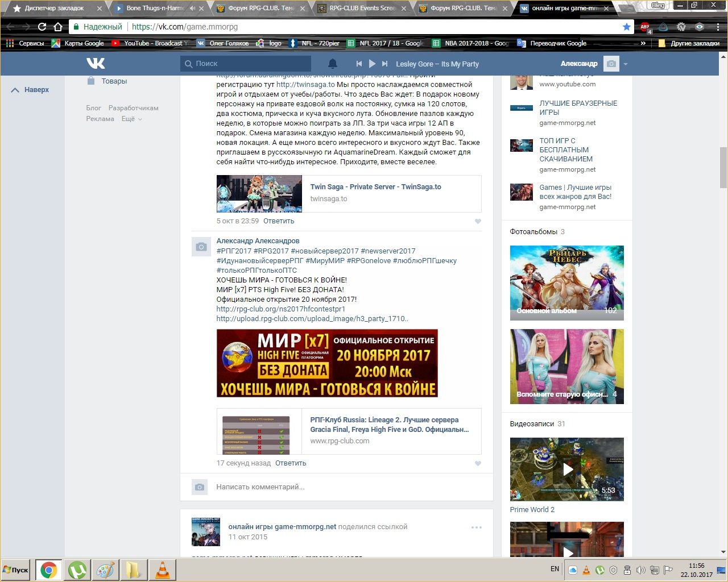Screen dimensions: 728x582
Task: Mute audio on the Bone Thugs-n-Harmony tab
Action: [192, 9]
